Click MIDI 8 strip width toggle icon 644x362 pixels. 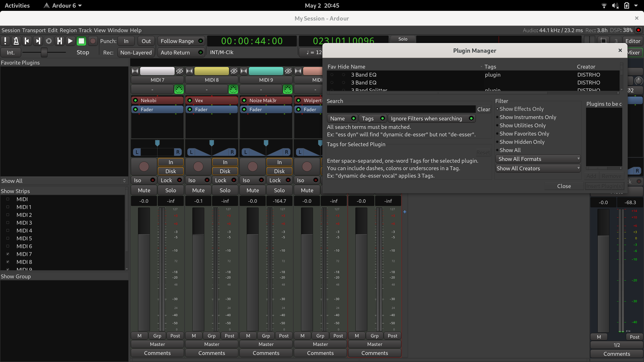coord(189,71)
